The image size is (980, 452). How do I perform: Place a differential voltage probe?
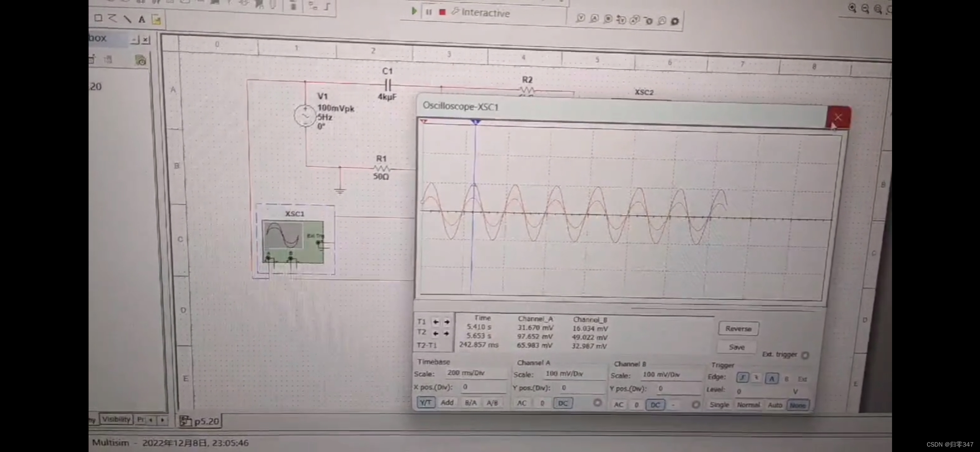point(622,20)
